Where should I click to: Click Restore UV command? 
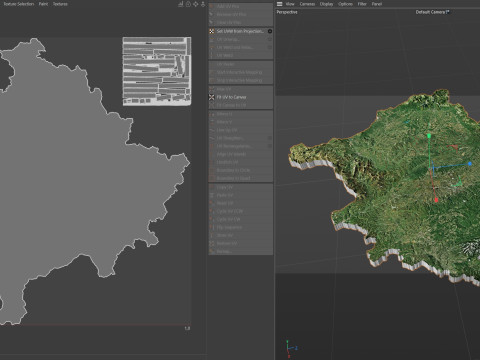click(x=241, y=243)
